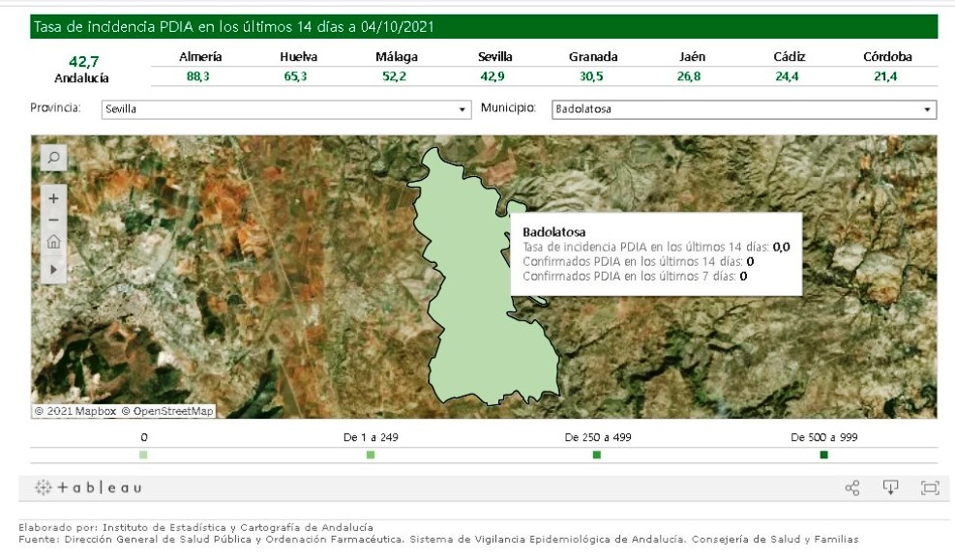
Task: Open the Tableau share icon
Action: coord(852,488)
